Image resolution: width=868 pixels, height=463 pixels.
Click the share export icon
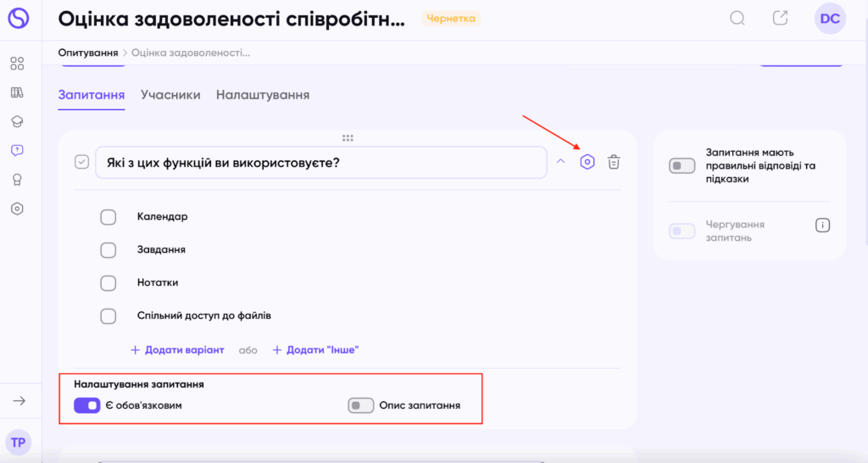point(781,19)
